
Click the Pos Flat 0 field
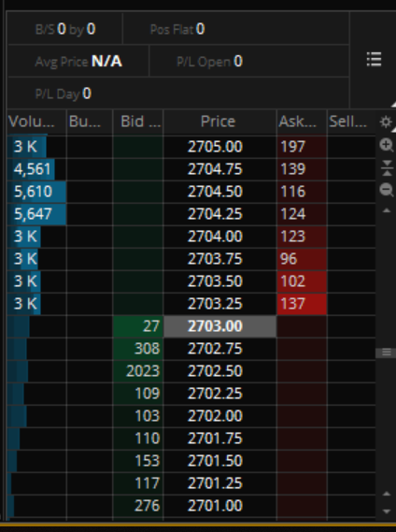click(236, 29)
